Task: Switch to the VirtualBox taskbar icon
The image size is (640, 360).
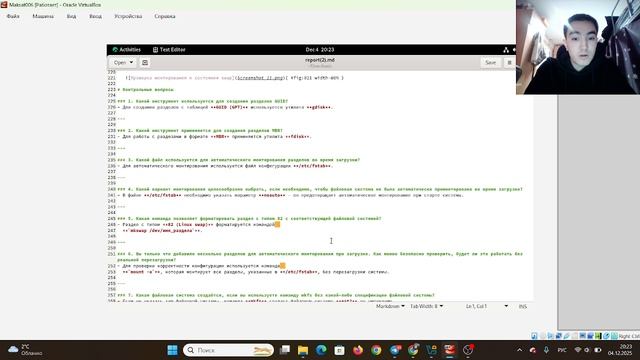Action: [450, 350]
